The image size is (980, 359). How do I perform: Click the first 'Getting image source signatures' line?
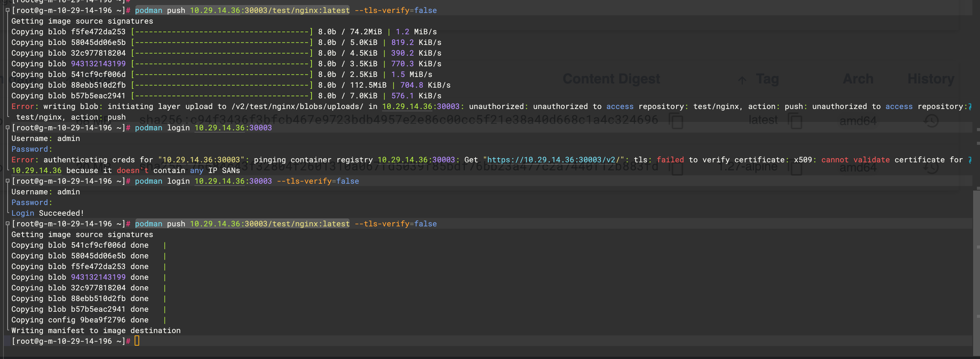(x=82, y=21)
